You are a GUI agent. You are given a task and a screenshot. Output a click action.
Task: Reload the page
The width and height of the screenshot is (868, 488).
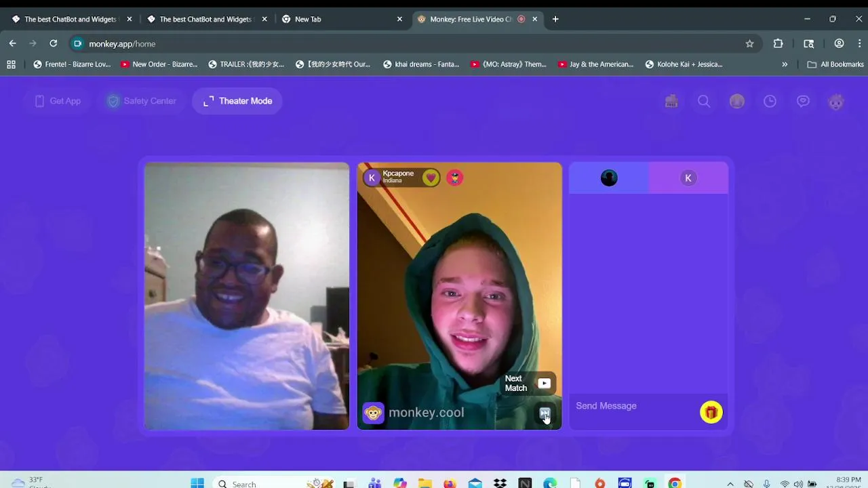53,43
